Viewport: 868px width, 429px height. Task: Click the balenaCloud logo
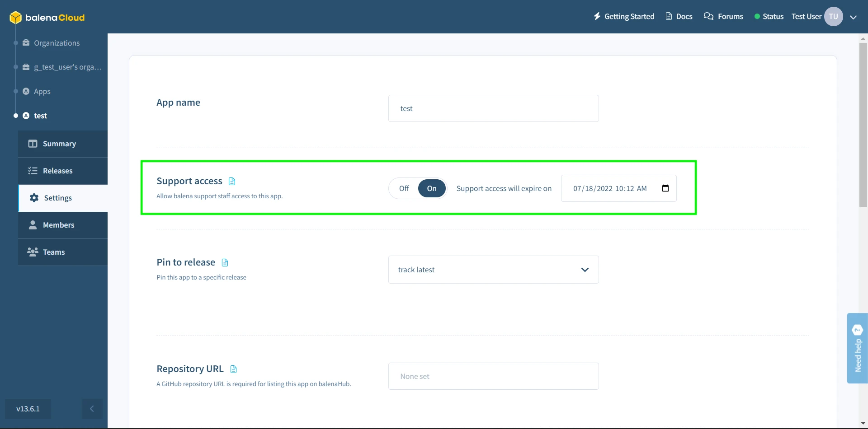[47, 18]
